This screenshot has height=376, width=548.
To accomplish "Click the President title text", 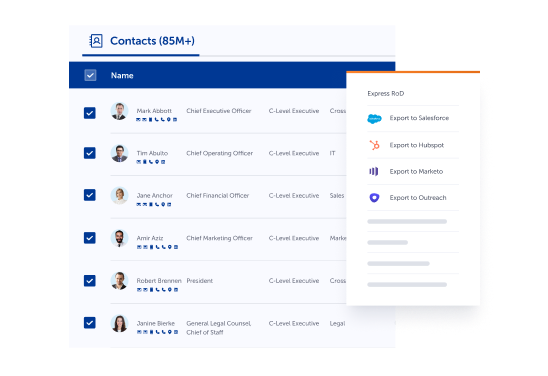I will click(200, 281).
